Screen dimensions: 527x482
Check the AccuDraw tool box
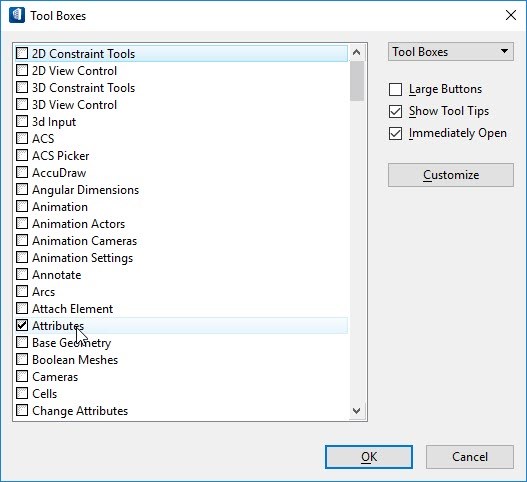point(22,172)
